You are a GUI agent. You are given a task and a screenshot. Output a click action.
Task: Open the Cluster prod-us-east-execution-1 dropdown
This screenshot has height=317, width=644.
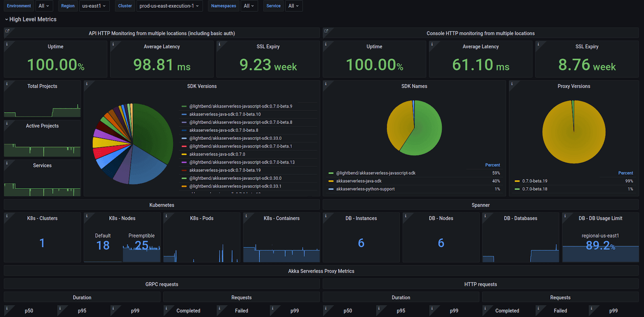pyautogui.click(x=169, y=6)
